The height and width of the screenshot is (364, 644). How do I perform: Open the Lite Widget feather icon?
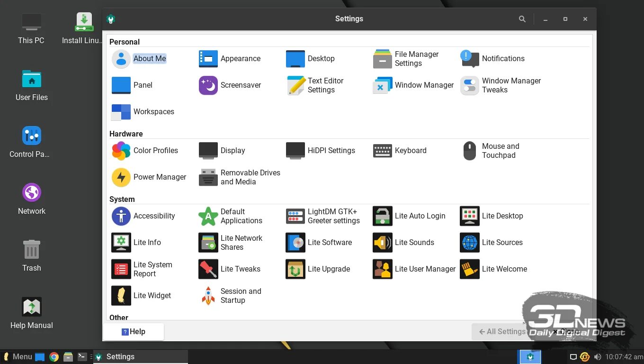(x=121, y=296)
